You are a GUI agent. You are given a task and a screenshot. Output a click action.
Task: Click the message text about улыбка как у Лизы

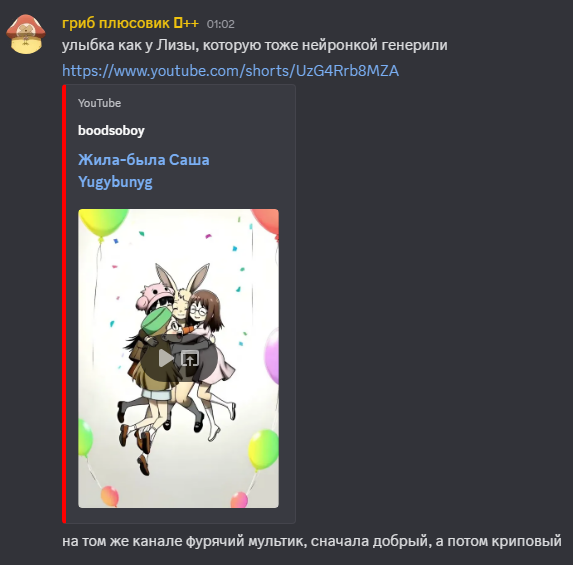click(255, 45)
